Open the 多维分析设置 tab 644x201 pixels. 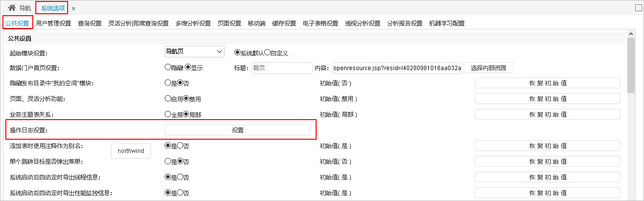193,23
